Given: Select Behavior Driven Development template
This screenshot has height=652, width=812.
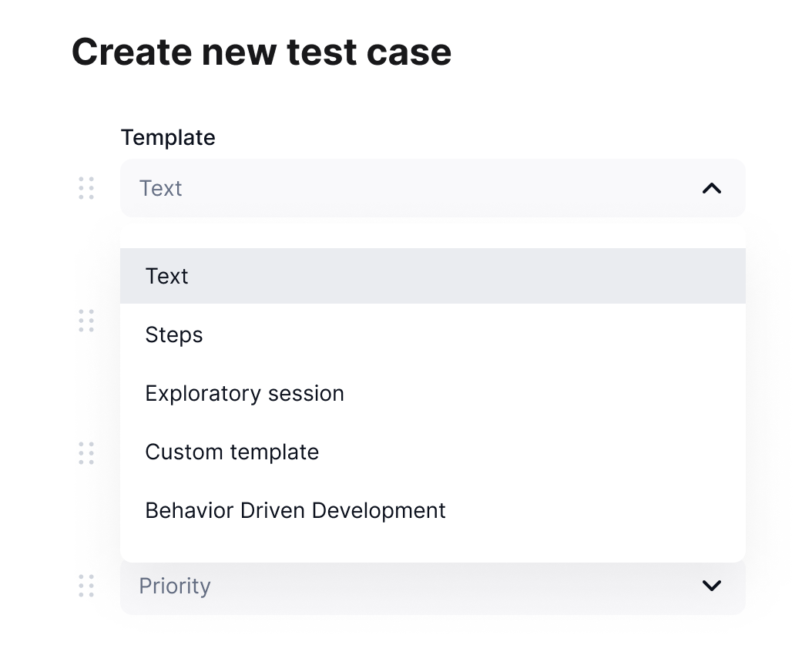Looking at the screenshot, I should coord(432,510).
